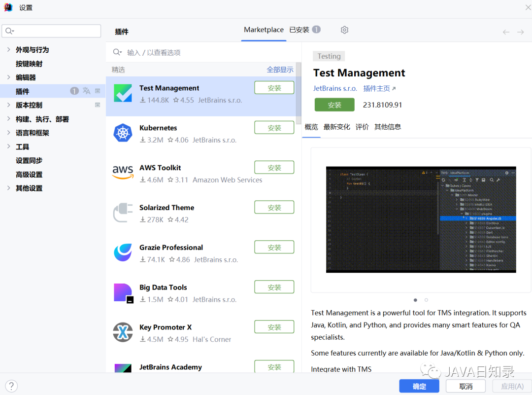Focus the settings search field
532x395 pixels.
(51, 31)
